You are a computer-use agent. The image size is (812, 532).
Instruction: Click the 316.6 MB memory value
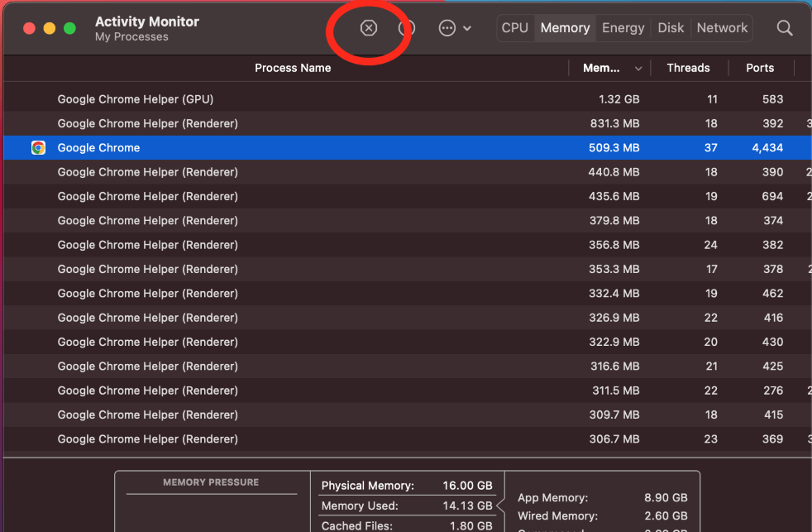coord(615,367)
